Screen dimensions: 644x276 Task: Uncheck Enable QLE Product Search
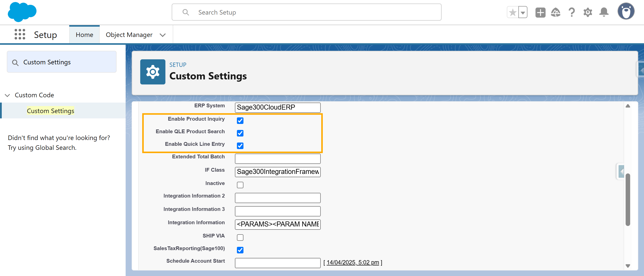[240, 133]
